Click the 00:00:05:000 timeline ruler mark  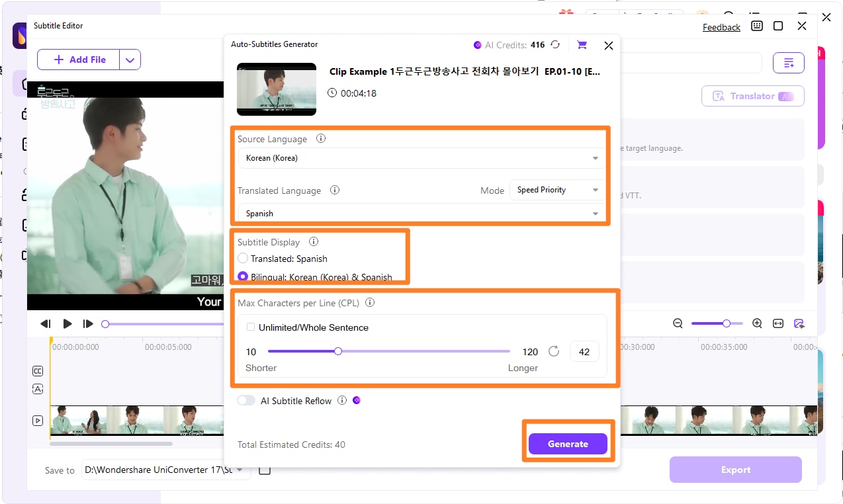pyautogui.click(x=168, y=347)
